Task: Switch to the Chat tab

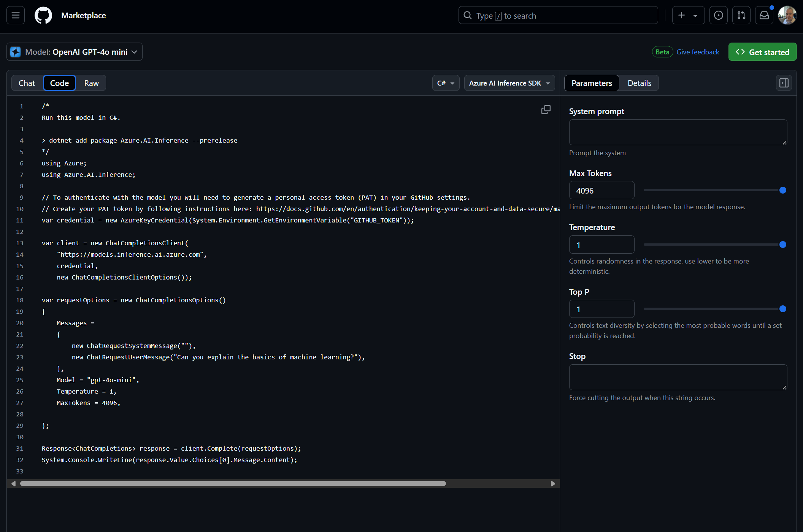Action: [27, 83]
